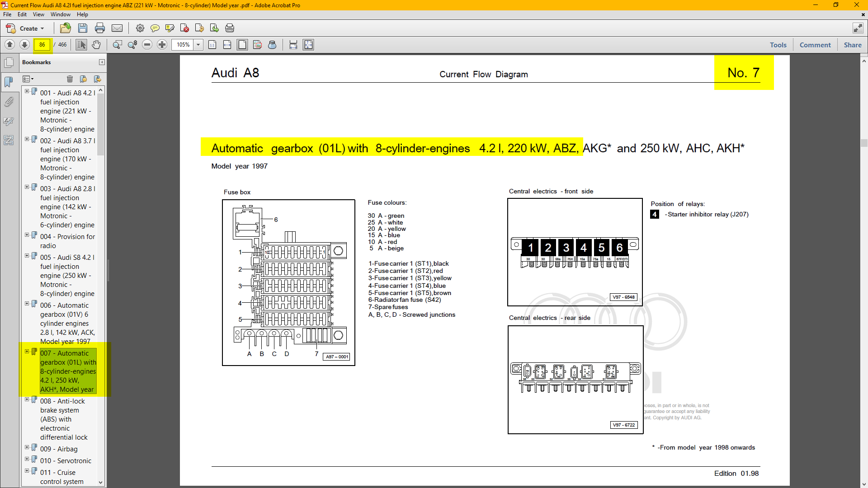Open the Attachments panel paperclip
The image size is (868, 488).
click(x=9, y=102)
